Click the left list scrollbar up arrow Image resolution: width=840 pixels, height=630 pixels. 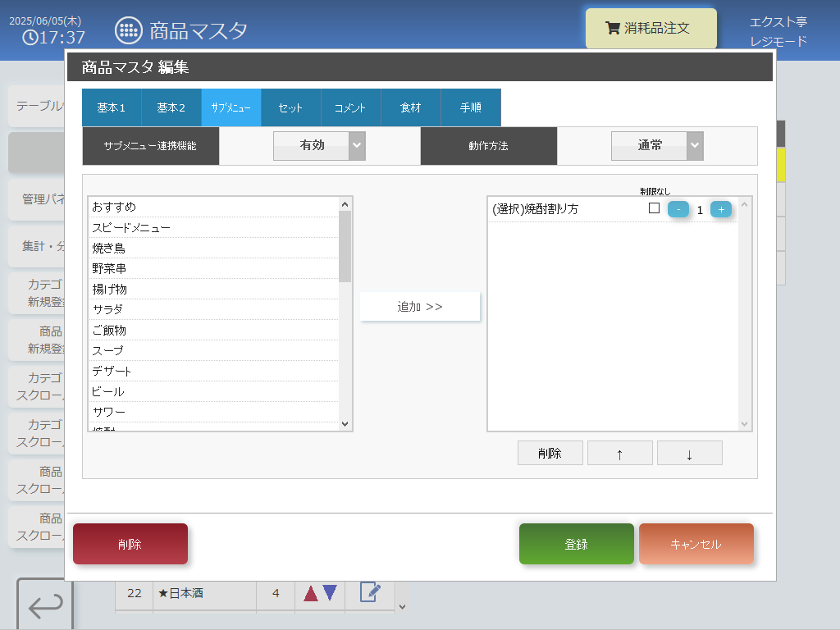coord(345,204)
